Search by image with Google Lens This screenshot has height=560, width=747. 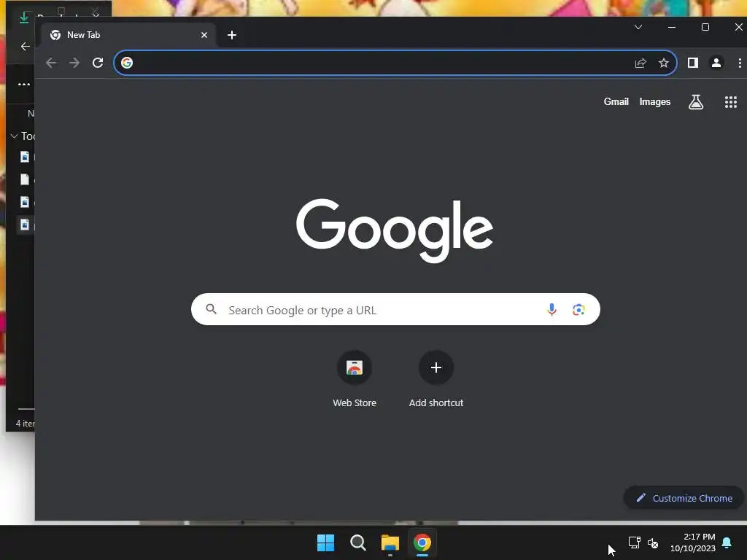pos(578,309)
